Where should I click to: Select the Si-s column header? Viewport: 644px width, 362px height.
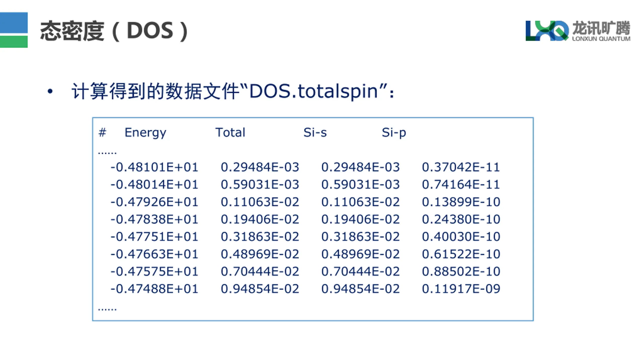pos(315,132)
